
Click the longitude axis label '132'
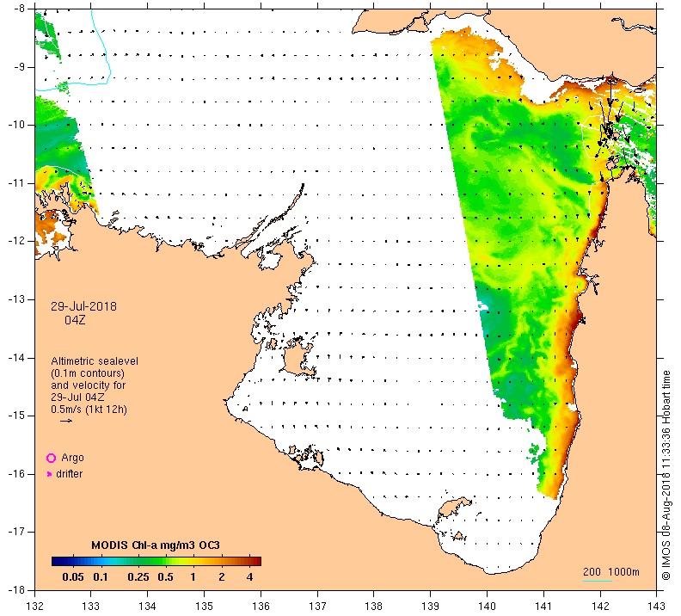click(34, 606)
